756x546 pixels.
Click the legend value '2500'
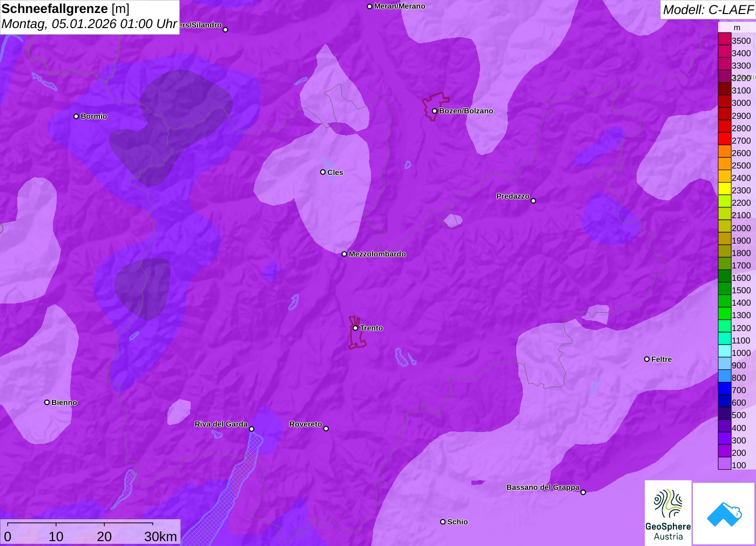741,165
